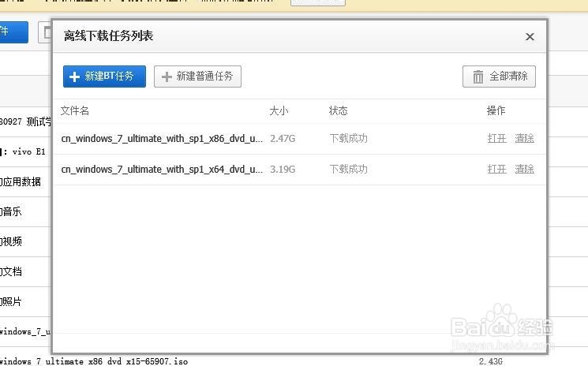
Task: Select the cn_windows_7_ultimate_with_sp1_x64 file name
Action: tap(162, 170)
